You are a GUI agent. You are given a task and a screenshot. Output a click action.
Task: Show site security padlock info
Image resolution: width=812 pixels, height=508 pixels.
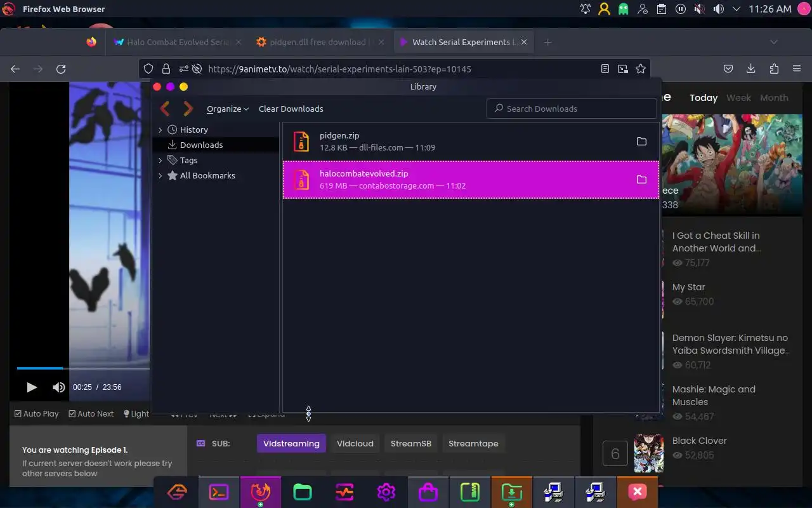pos(166,69)
